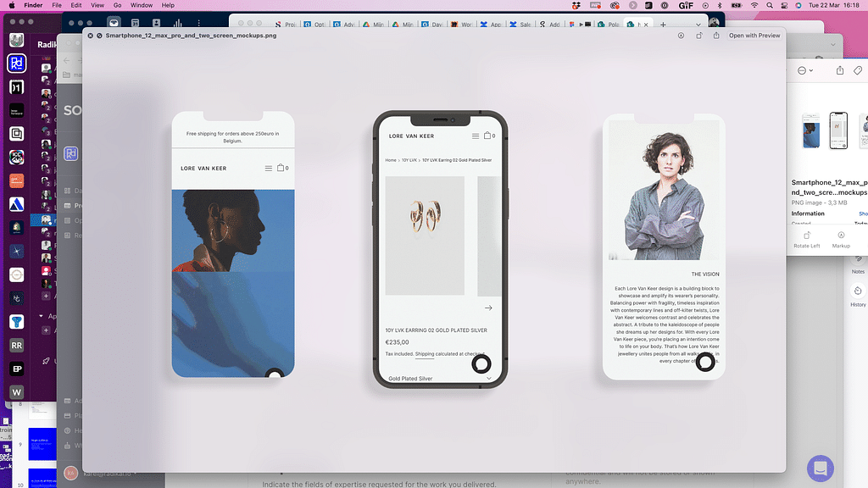
Task: Click the share icon in Quick Look toolbar
Action: point(716,36)
